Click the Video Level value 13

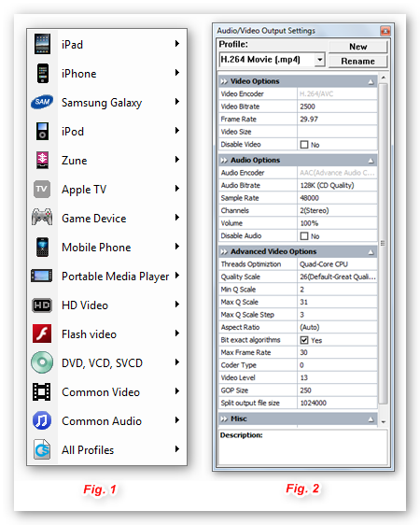pos(337,377)
